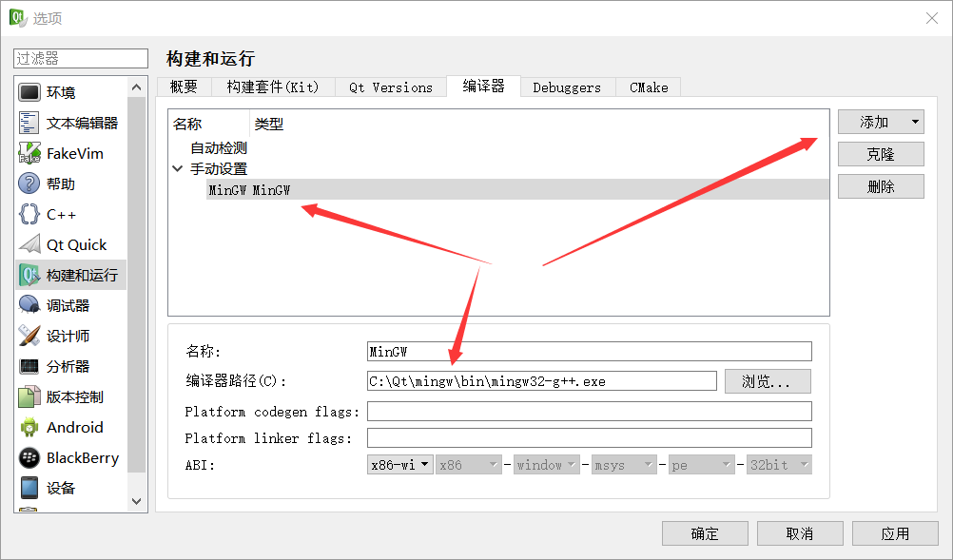Click the 浏览... browse button
Viewport: 953px width, 560px height.
[x=767, y=381]
